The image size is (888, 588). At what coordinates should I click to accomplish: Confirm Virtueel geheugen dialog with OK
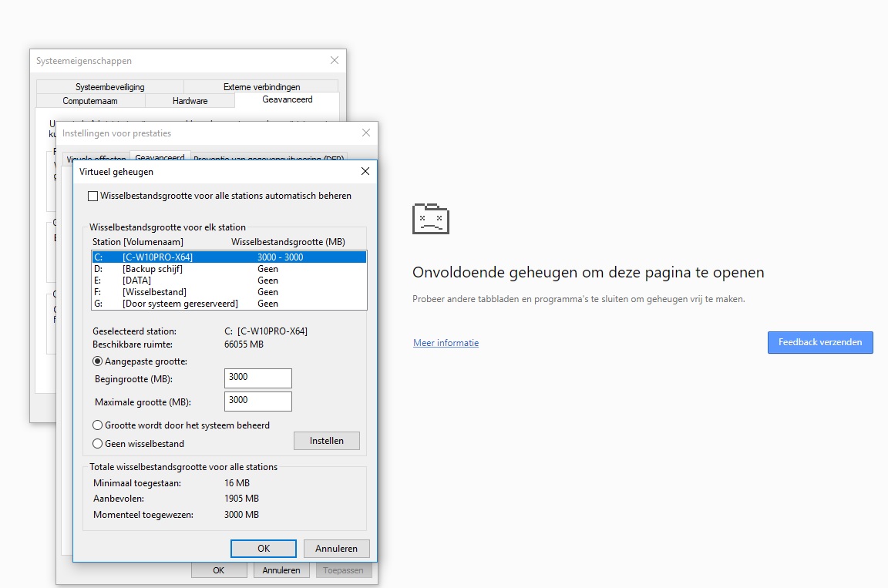click(264, 549)
